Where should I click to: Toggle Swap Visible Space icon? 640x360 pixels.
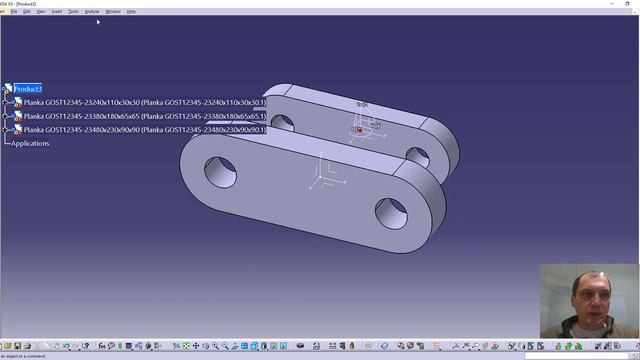283,346
